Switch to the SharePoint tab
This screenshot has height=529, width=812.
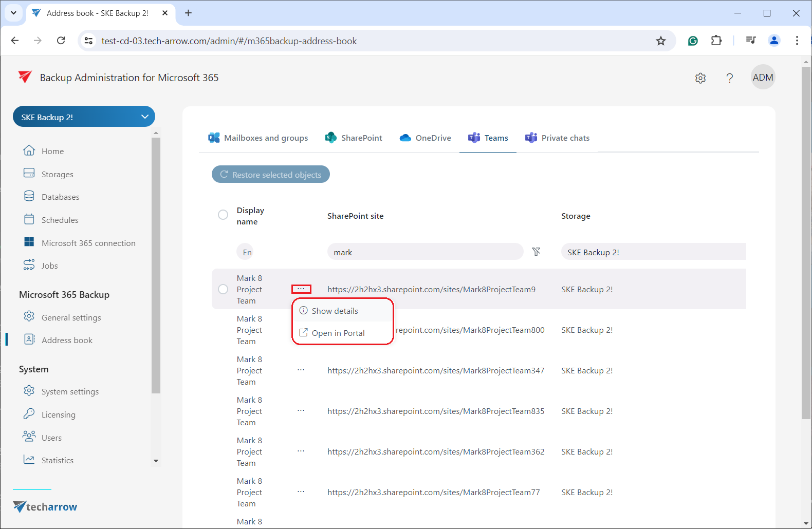354,138
